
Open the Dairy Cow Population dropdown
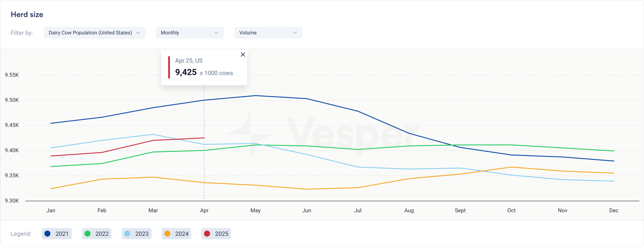[x=94, y=33]
